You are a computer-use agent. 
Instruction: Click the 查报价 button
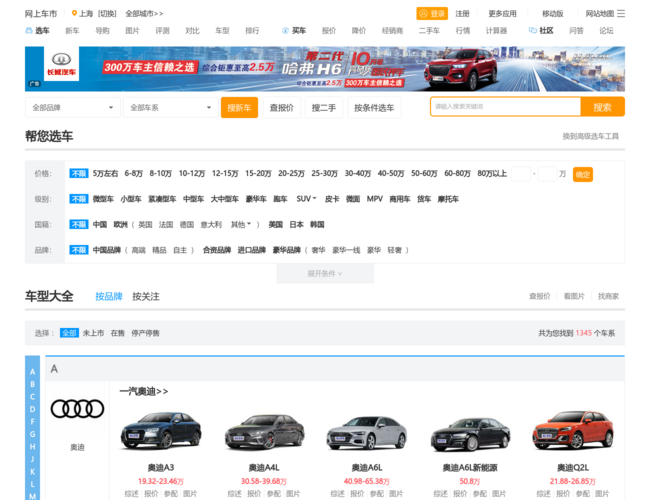point(282,108)
